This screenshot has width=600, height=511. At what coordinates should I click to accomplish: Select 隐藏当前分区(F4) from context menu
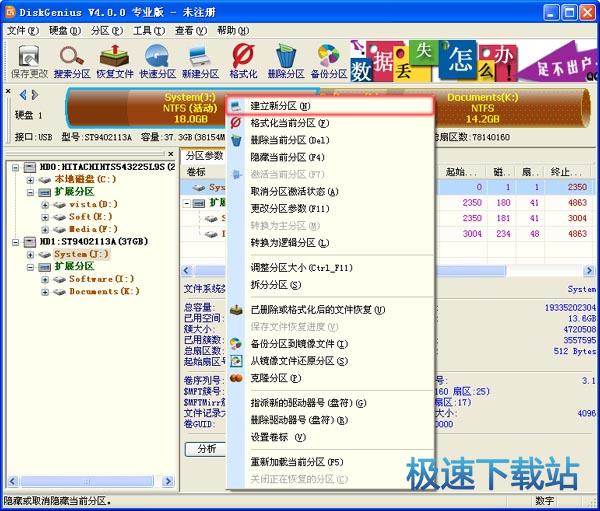point(330,157)
